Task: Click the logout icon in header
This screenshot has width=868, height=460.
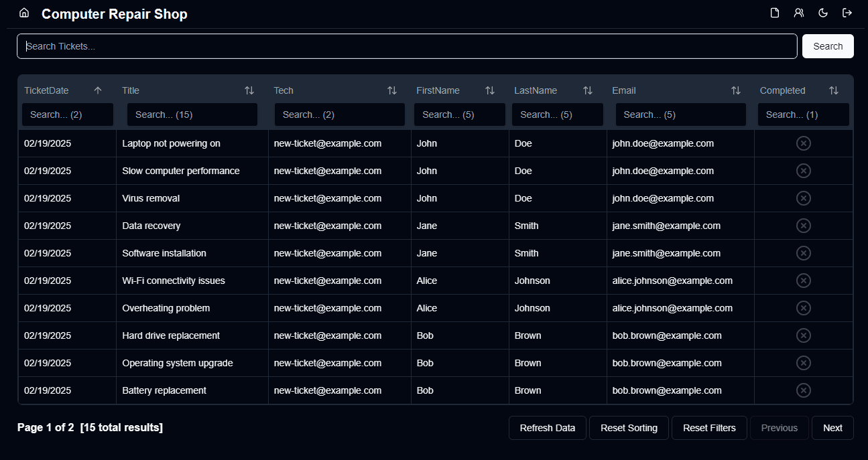Action: tap(847, 13)
